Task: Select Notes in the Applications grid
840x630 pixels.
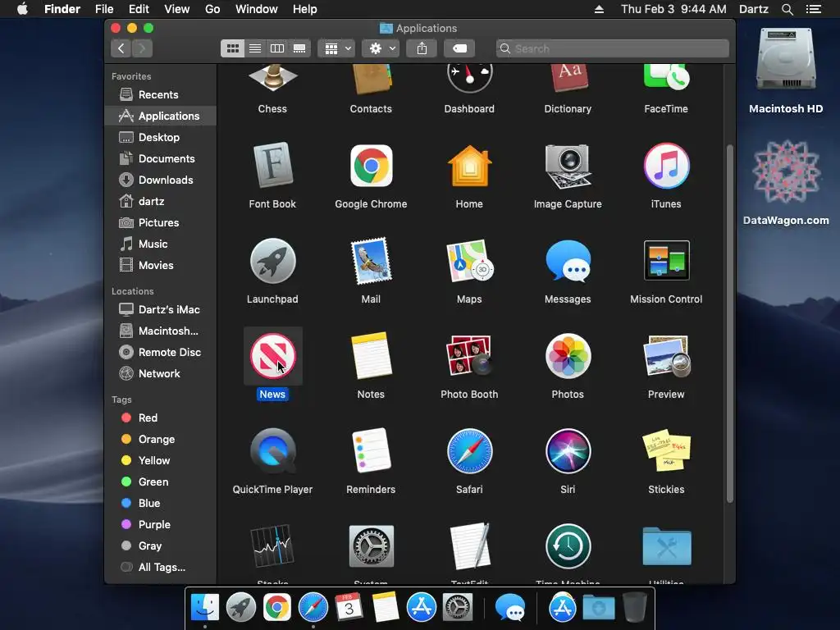Action: [x=371, y=356]
